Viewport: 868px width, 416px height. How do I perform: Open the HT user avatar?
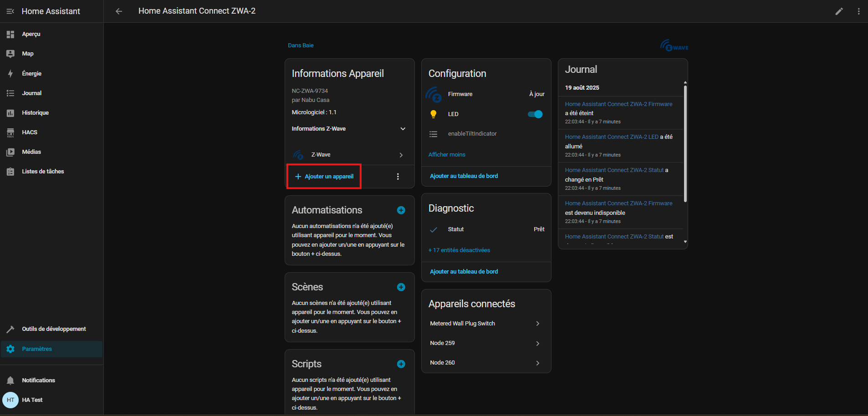point(10,400)
